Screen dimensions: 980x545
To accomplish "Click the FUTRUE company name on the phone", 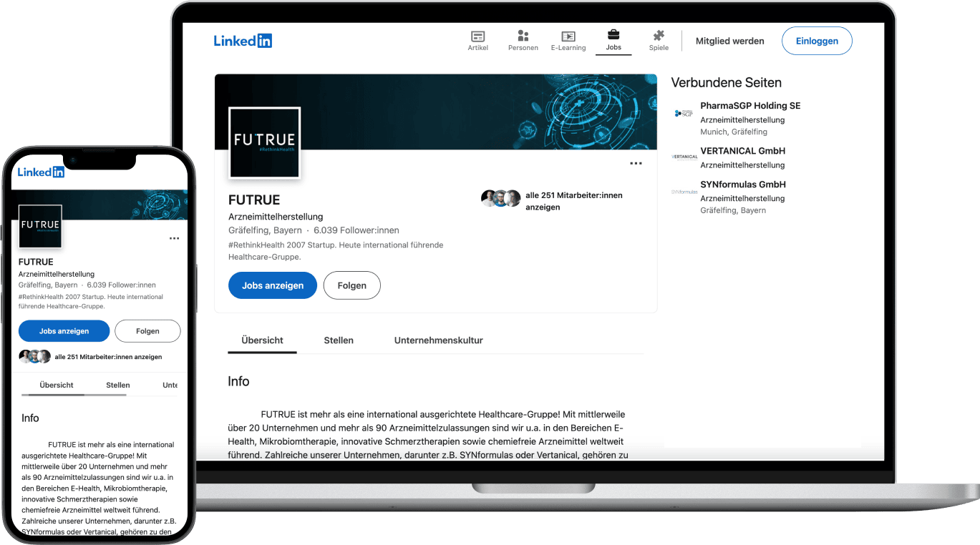I will (37, 262).
